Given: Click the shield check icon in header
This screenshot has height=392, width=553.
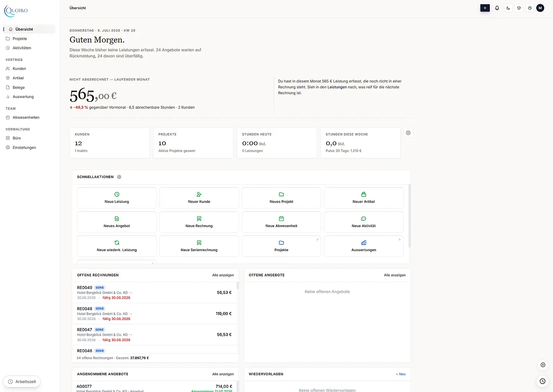Looking at the screenshot, I should [x=519, y=8].
